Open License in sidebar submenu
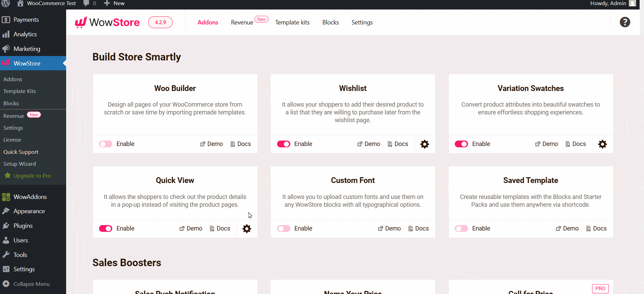The image size is (644, 294). point(12,140)
